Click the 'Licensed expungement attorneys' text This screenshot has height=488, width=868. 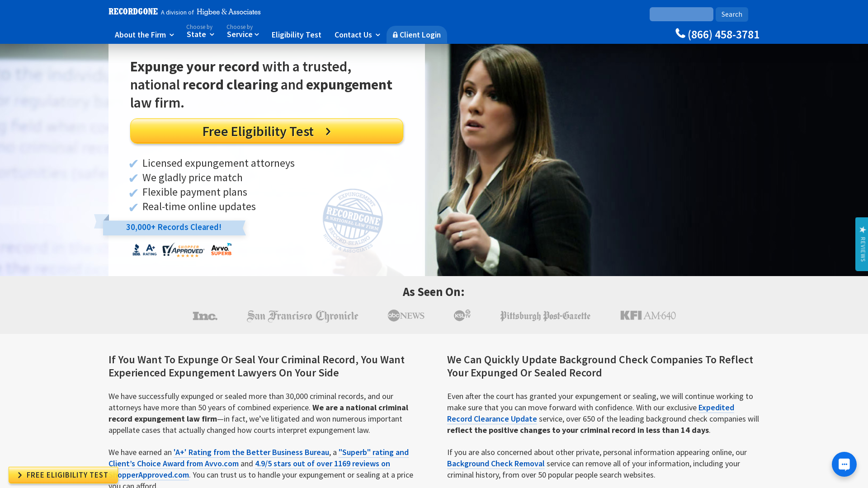(218, 163)
